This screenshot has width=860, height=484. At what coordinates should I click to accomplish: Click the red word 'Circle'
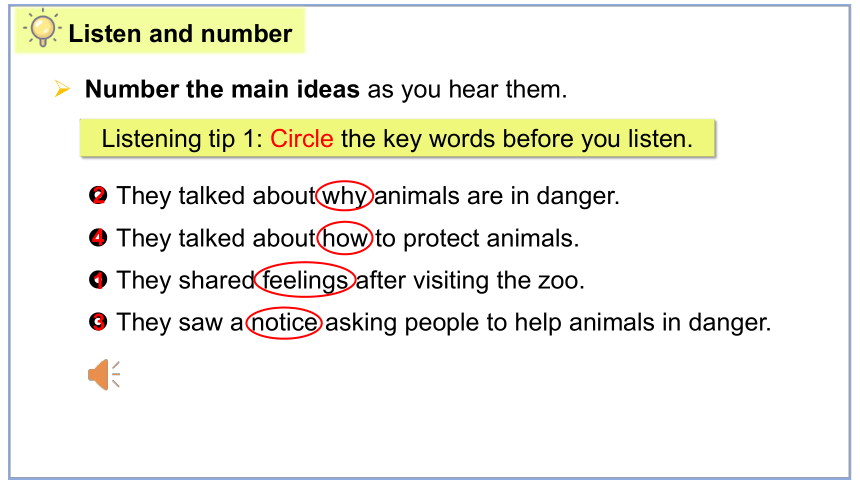tap(302, 138)
